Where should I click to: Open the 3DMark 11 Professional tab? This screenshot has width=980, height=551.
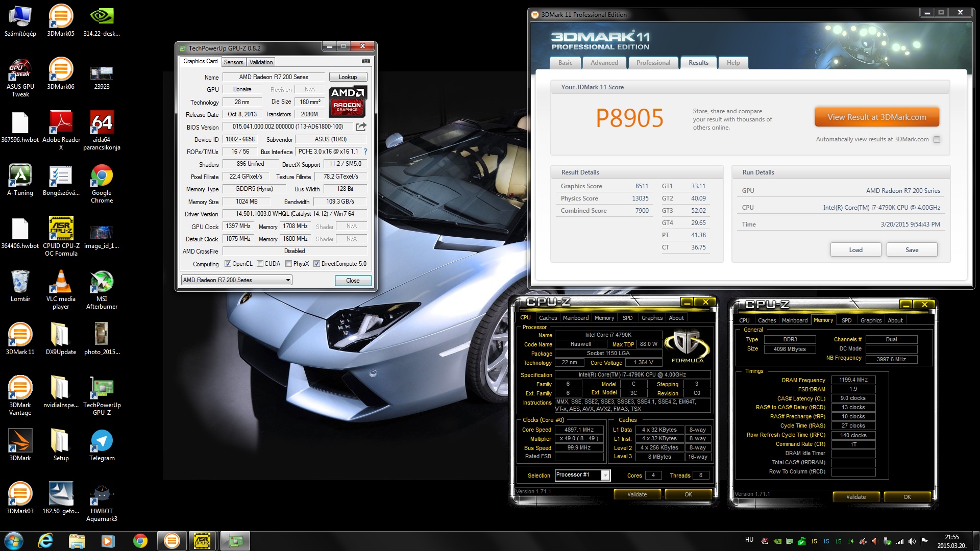pos(653,63)
